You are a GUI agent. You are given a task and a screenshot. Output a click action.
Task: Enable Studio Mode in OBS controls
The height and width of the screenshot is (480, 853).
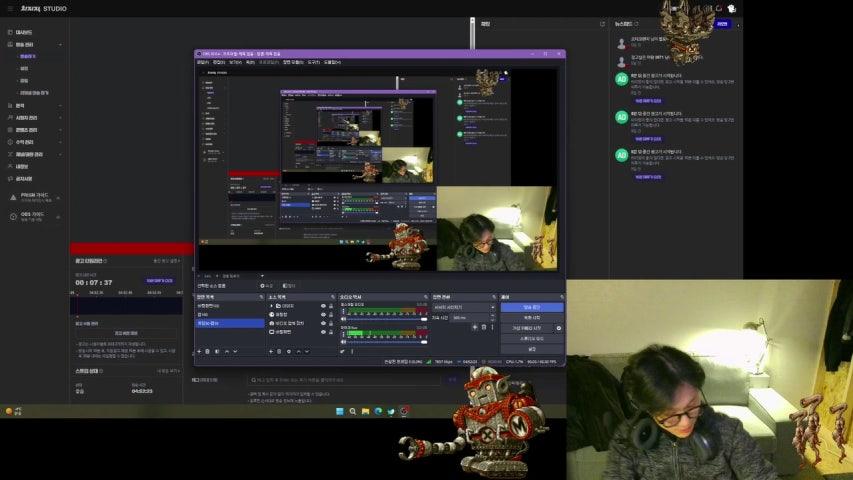pyautogui.click(x=531, y=339)
